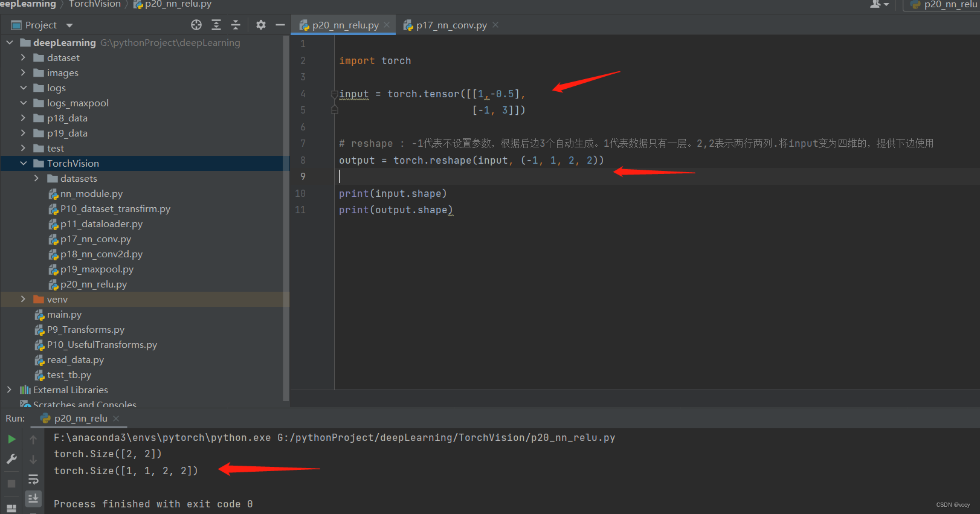Select read_data.py file
The image size is (980, 514).
[x=75, y=359]
